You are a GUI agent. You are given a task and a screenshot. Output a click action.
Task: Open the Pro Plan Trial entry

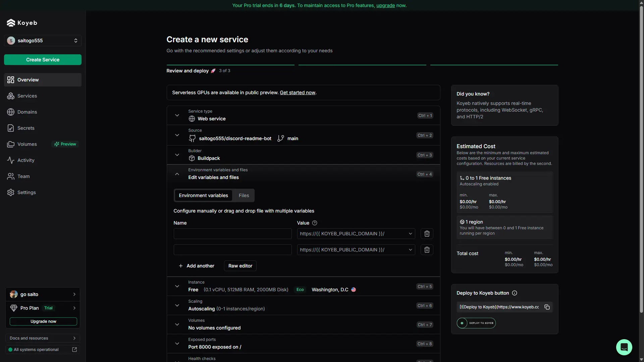point(43,308)
